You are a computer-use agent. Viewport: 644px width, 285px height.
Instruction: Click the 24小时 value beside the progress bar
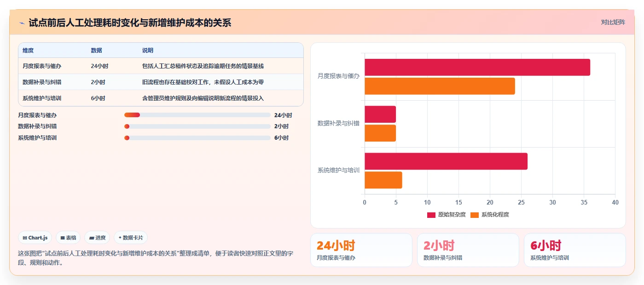click(283, 115)
